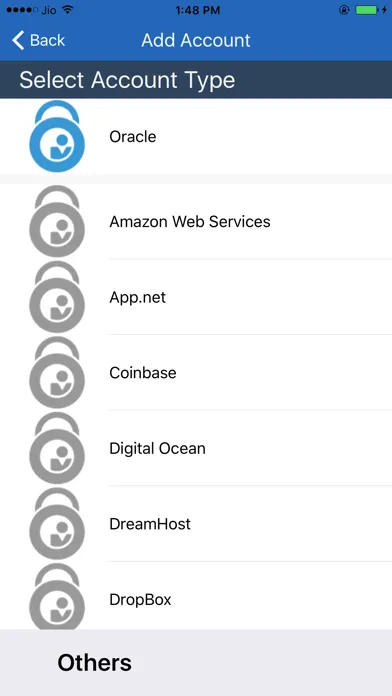Tap the blue Oracle lock icon
Viewport: 392px width, 696px height.
click(x=57, y=136)
